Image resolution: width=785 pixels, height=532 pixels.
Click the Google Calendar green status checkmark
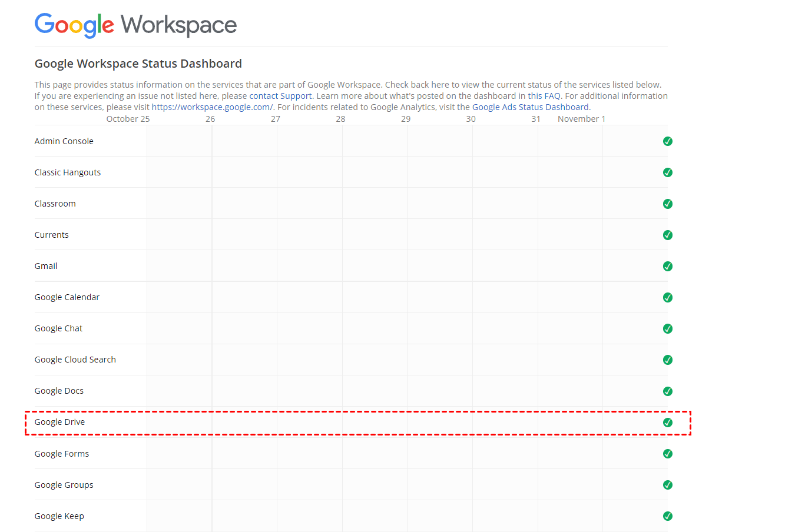pyautogui.click(x=668, y=297)
